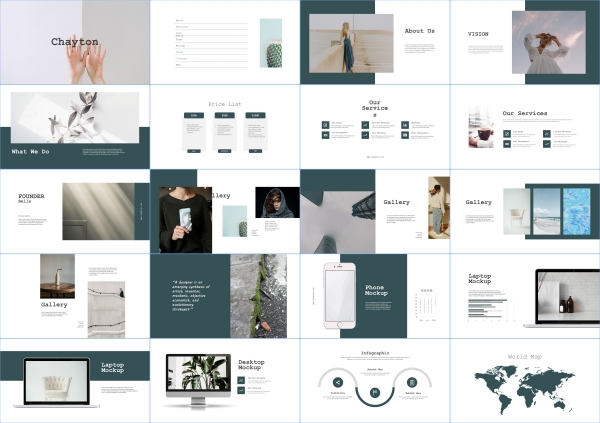Viewport: 600px width, 423px height.
Task: Select the middle price card in Price List
Action: tap(225, 133)
